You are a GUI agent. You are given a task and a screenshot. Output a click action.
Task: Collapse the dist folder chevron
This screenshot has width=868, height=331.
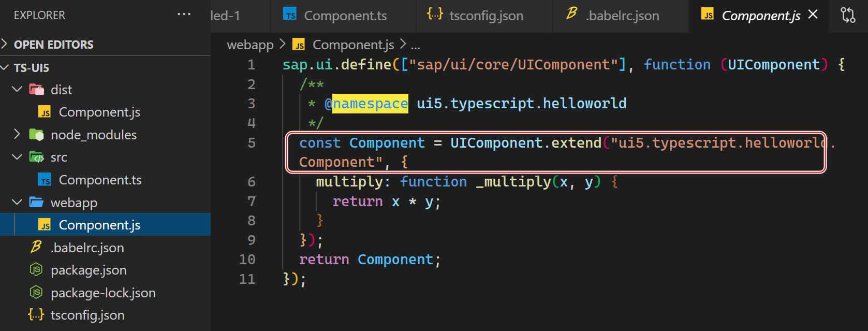tap(17, 90)
